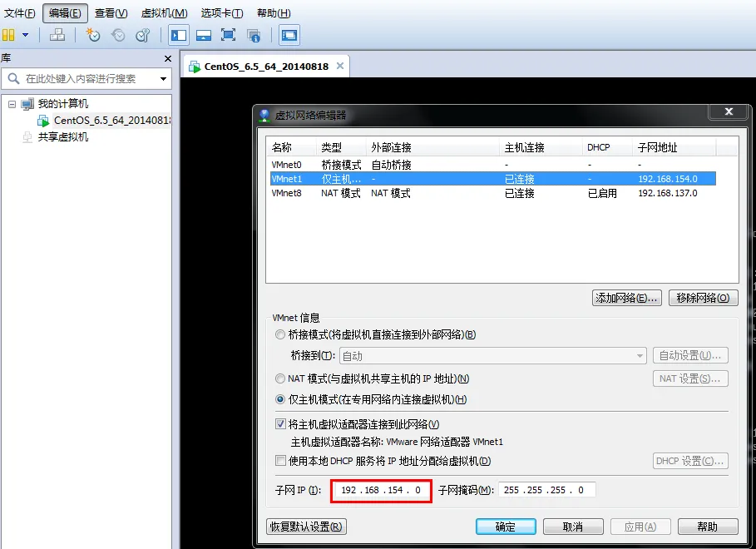Enable local DHCP service checkbox
The image size is (756, 549).
point(280,461)
